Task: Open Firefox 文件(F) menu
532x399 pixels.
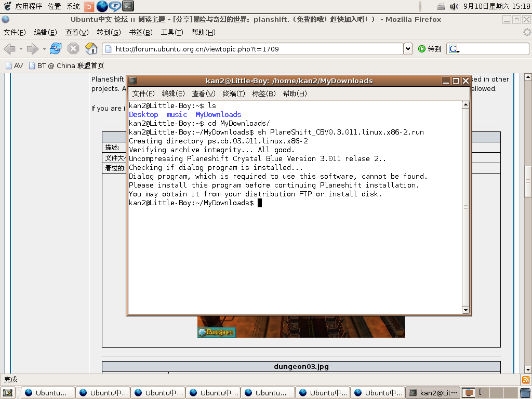Action: 15,32
